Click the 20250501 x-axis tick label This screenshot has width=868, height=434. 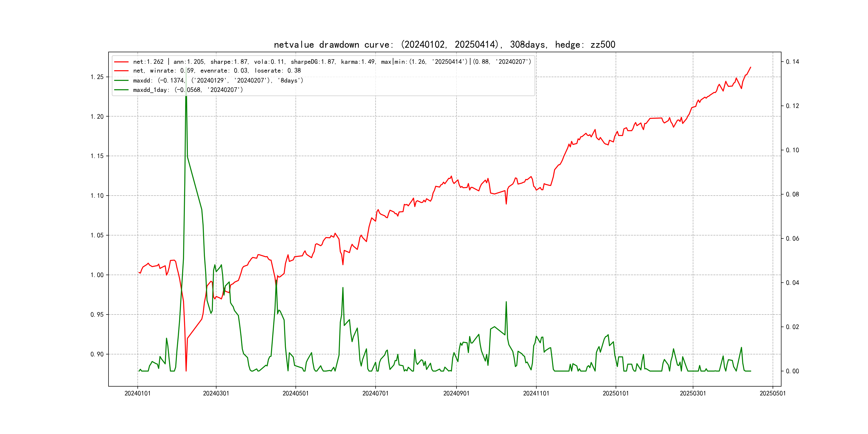773,394
